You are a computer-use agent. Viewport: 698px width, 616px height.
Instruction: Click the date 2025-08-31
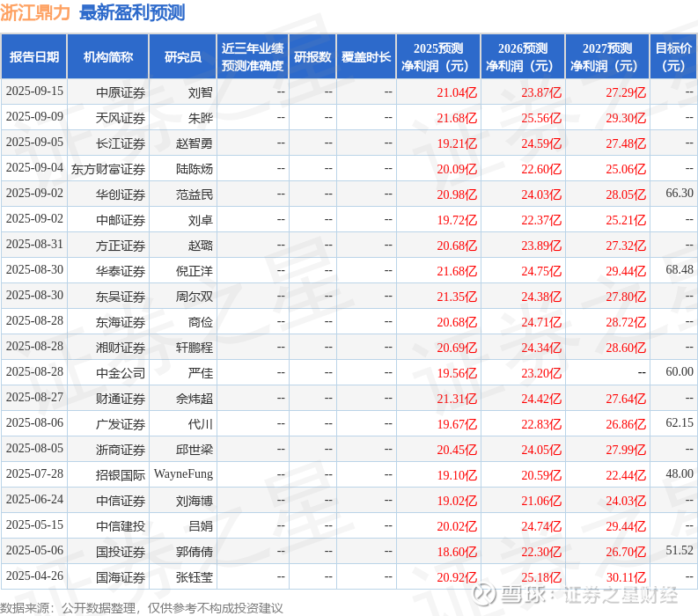click(34, 245)
